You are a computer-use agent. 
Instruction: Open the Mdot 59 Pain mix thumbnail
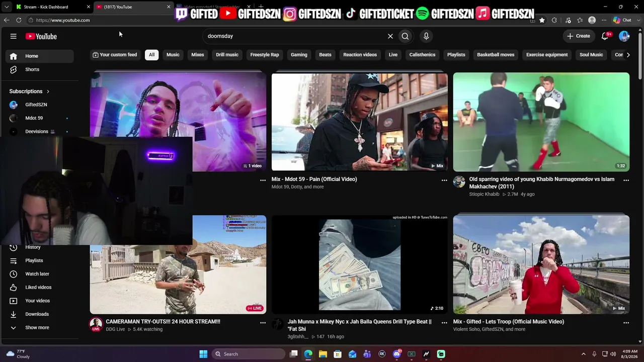360,122
